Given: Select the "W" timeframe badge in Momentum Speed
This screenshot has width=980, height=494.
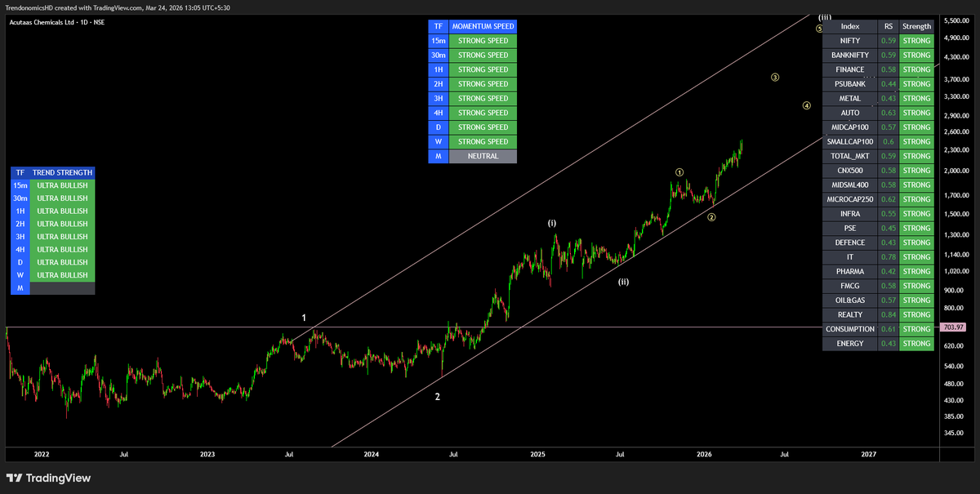Looking at the screenshot, I should coord(439,141).
